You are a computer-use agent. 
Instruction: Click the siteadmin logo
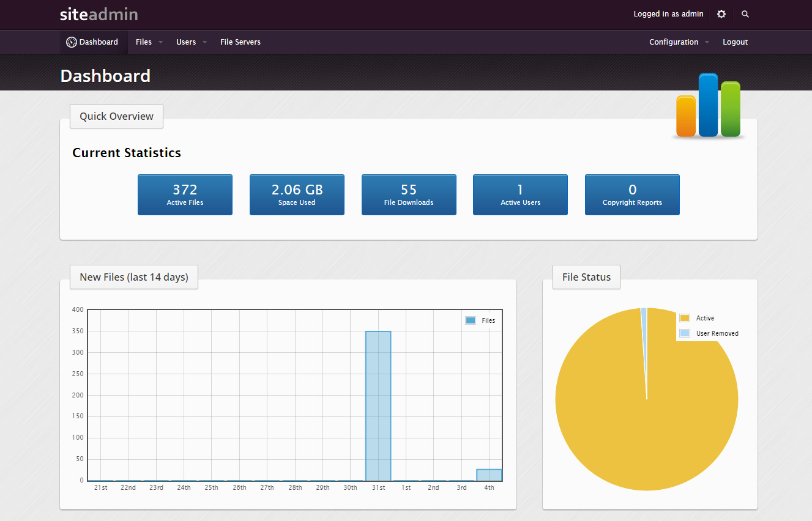coord(98,13)
